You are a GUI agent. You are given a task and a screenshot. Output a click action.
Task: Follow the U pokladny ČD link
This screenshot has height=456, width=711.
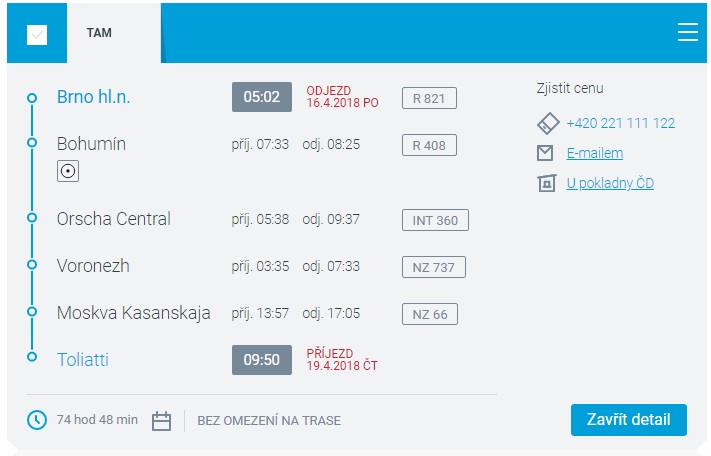pos(610,183)
